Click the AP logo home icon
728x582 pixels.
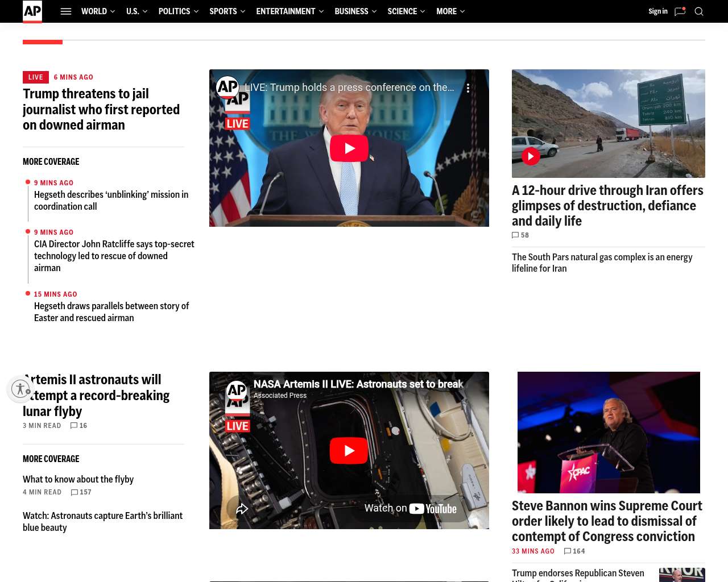(x=32, y=11)
